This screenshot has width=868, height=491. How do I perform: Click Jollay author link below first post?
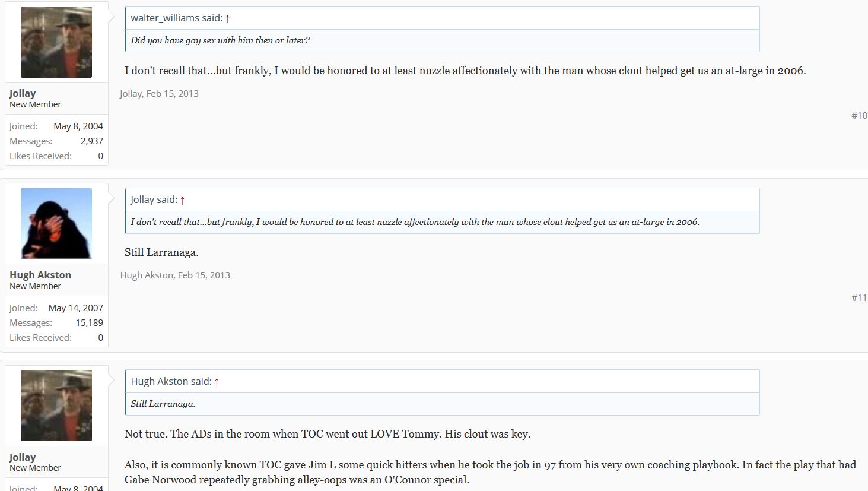[131, 93]
